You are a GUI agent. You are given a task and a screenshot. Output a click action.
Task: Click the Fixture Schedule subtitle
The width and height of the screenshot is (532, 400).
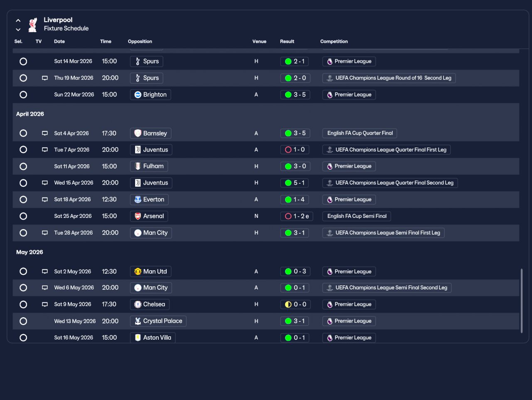(x=66, y=29)
